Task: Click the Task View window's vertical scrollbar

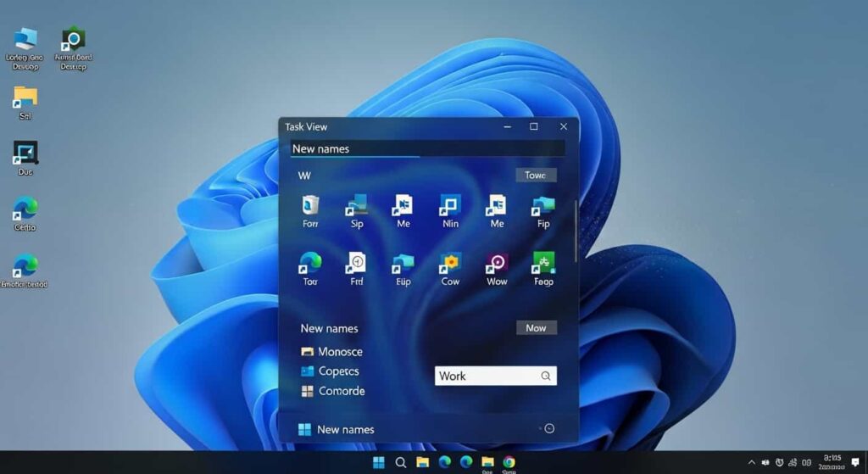Action: tap(576, 229)
